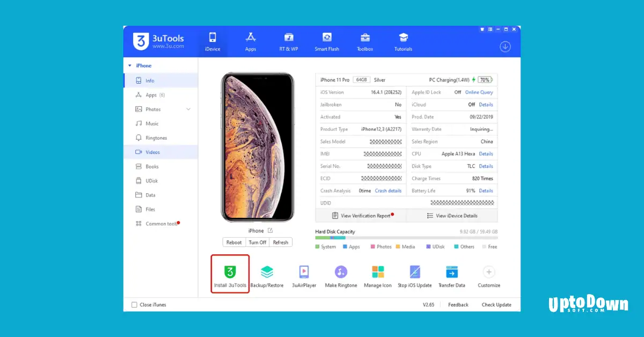Switch to the Smart Flash tab
Viewport: 644px width, 337px height.
tap(326, 41)
